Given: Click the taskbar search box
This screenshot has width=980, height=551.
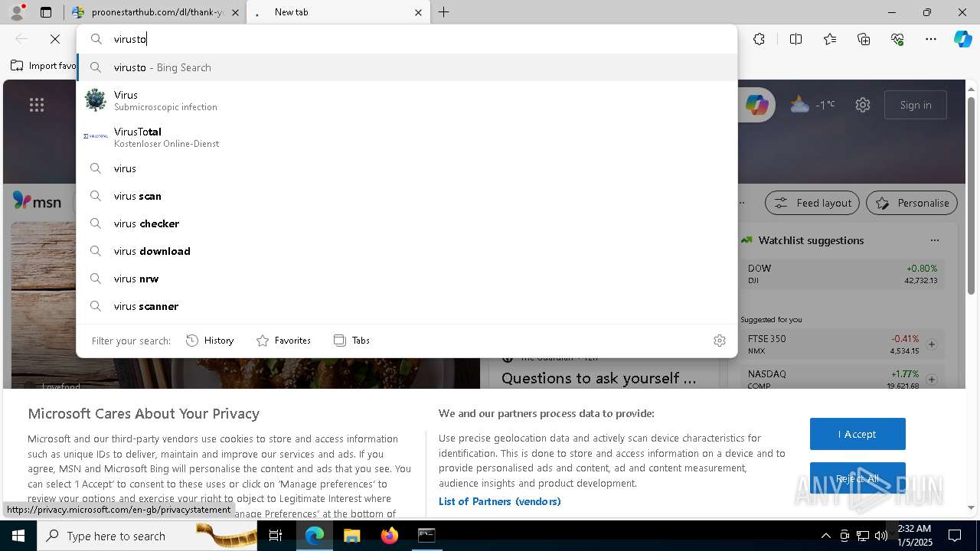Looking at the screenshot, I should [x=147, y=536].
